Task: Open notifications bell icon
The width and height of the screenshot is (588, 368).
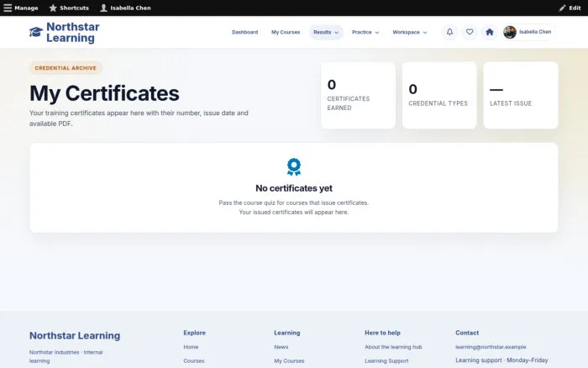Action: click(x=449, y=32)
